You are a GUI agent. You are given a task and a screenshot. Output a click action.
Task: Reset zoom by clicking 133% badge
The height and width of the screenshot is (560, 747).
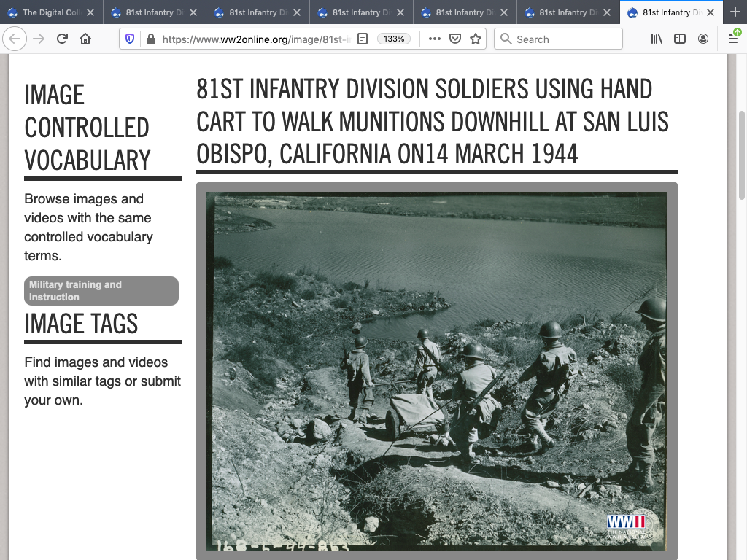tap(394, 39)
